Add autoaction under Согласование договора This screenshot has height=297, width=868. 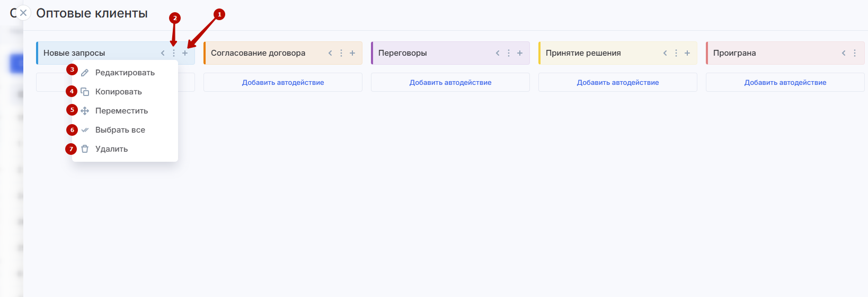[x=283, y=82]
